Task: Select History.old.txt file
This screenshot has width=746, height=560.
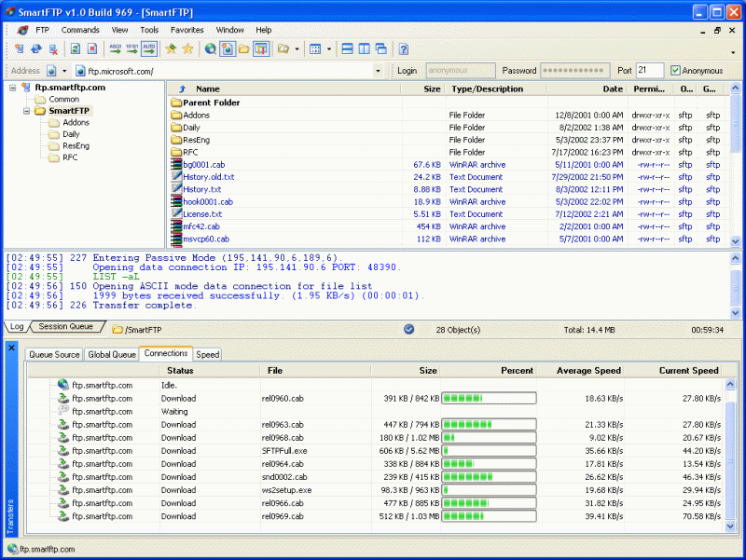Action: tap(208, 177)
